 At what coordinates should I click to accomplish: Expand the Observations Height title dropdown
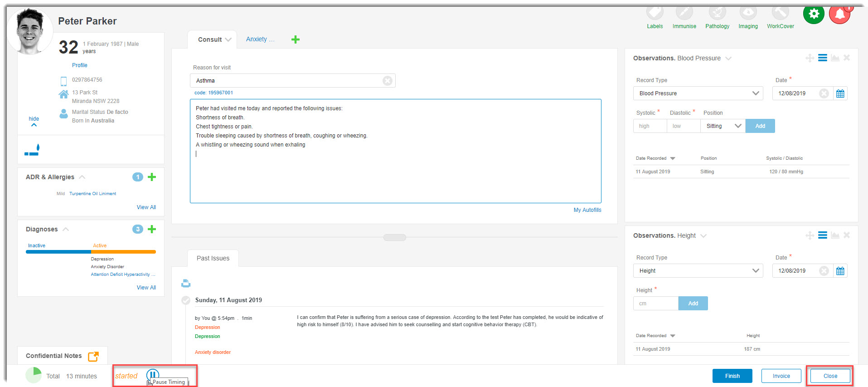(x=703, y=236)
